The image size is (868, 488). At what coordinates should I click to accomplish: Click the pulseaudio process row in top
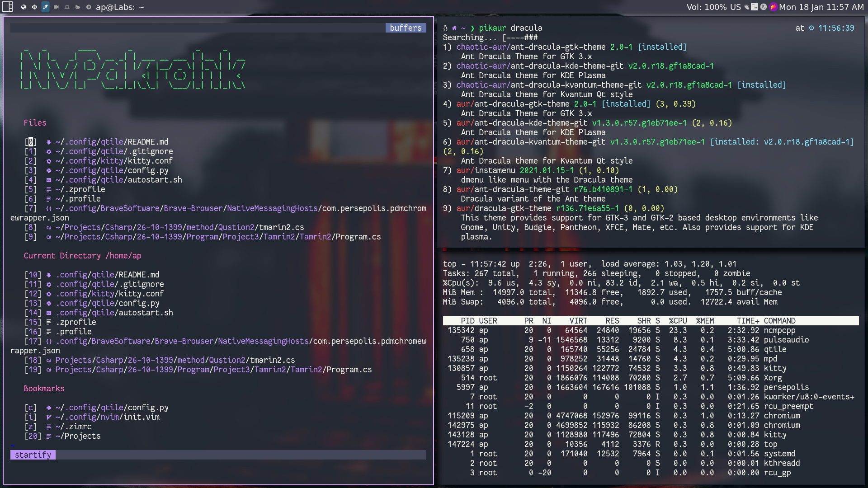651,340
